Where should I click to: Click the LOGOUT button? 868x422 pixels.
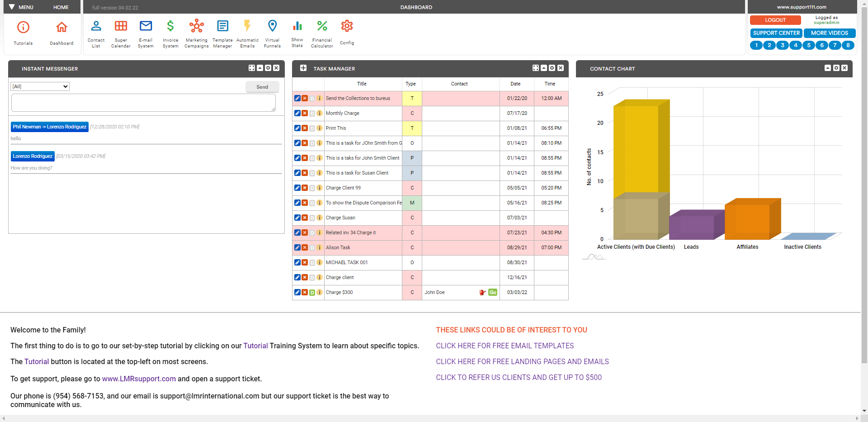pos(775,20)
